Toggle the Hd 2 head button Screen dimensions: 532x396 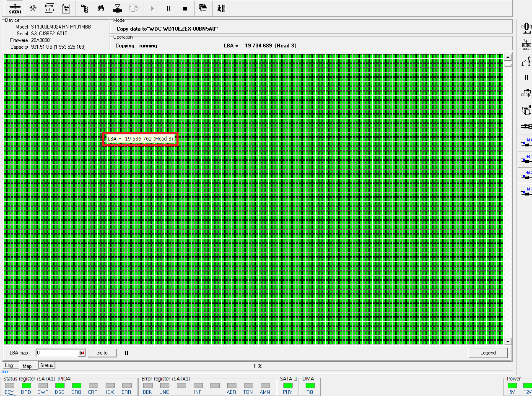pyautogui.click(x=526, y=175)
